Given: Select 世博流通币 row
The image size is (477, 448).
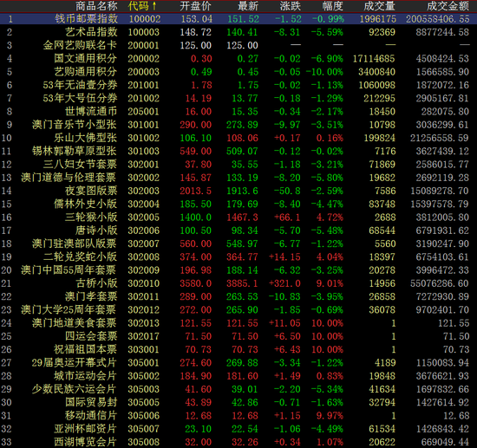Looking at the screenshot, I should click(238, 111).
